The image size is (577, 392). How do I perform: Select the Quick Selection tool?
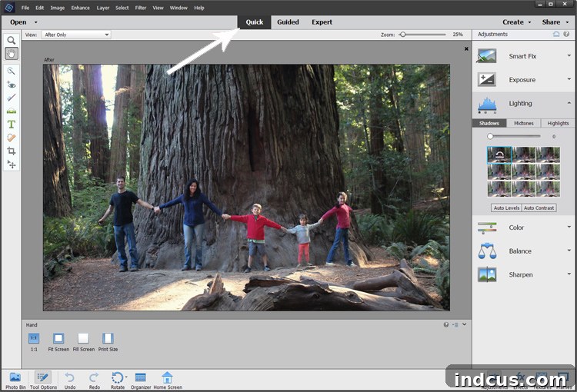click(x=12, y=71)
